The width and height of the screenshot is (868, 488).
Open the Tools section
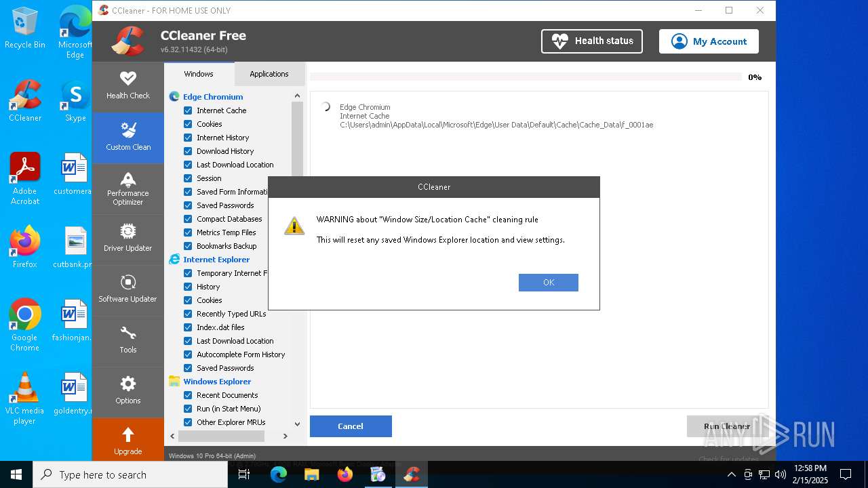[127, 340]
